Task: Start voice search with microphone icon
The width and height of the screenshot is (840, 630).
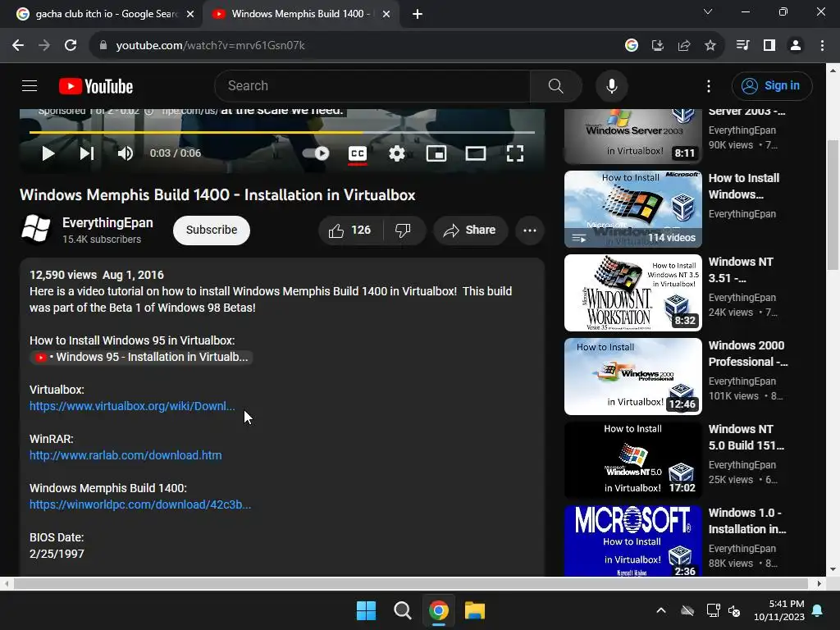Action: tap(611, 85)
